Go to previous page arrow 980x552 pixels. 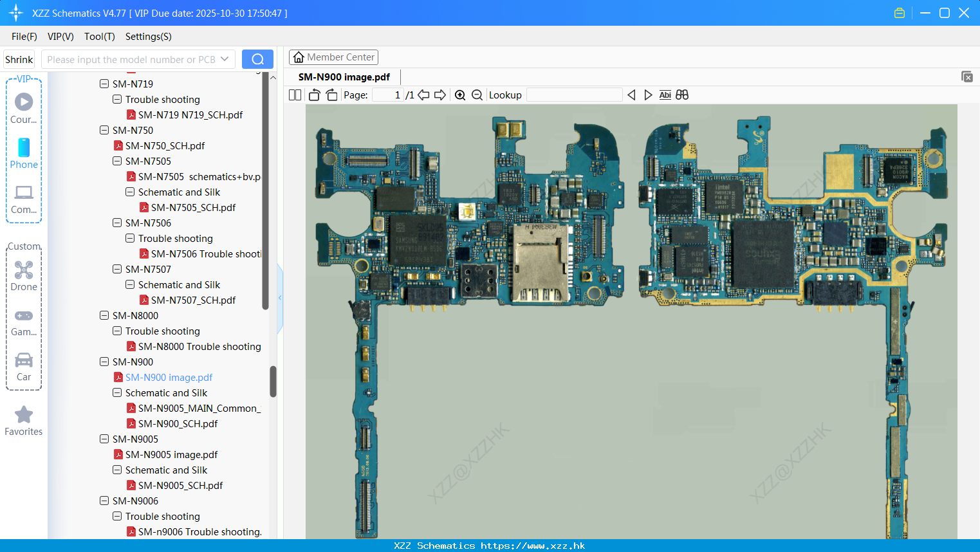click(x=423, y=95)
